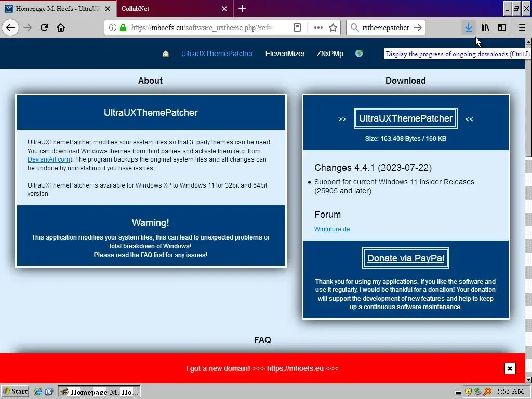Open the security shield tray icon

coord(468,392)
